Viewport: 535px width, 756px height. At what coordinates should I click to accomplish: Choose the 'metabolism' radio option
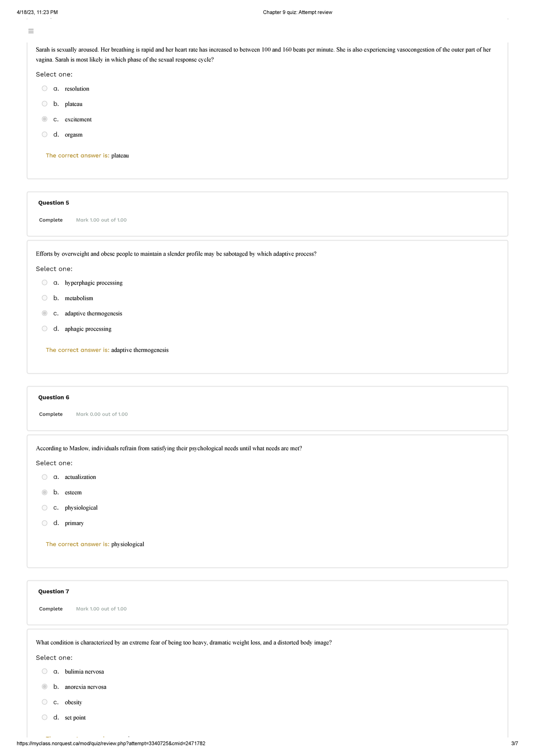click(x=45, y=298)
